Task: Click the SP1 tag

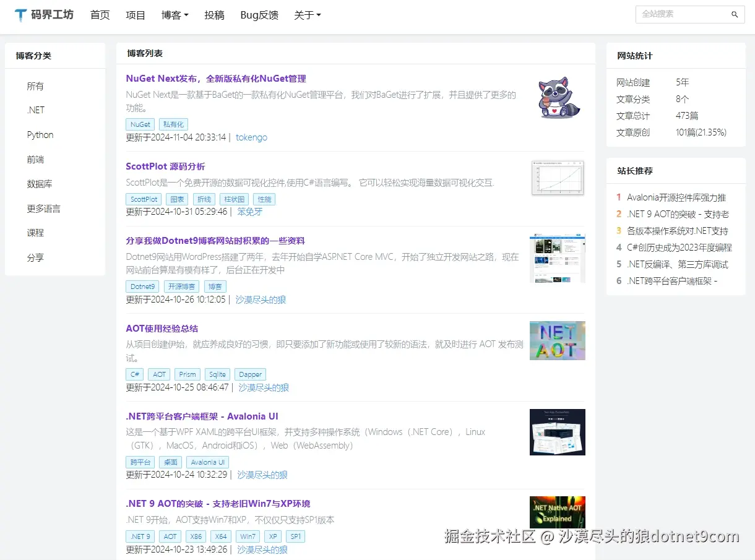Action: pos(295,536)
